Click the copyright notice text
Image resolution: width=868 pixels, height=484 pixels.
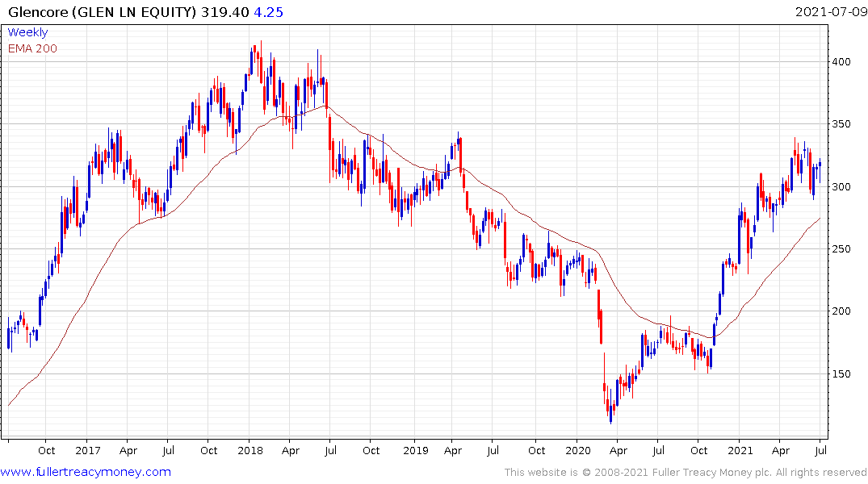click(x=686, y=473)
